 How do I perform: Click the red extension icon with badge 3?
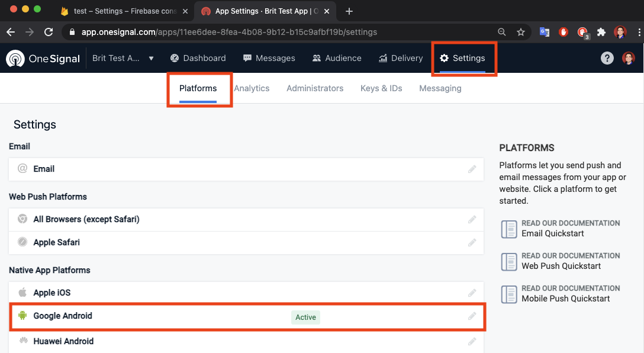point(583,33)
